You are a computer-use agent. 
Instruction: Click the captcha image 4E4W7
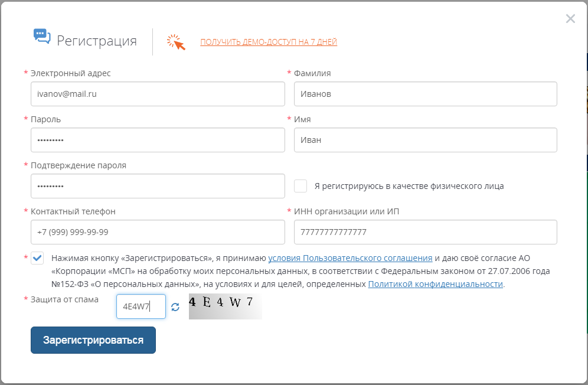[x=225, y=306]
